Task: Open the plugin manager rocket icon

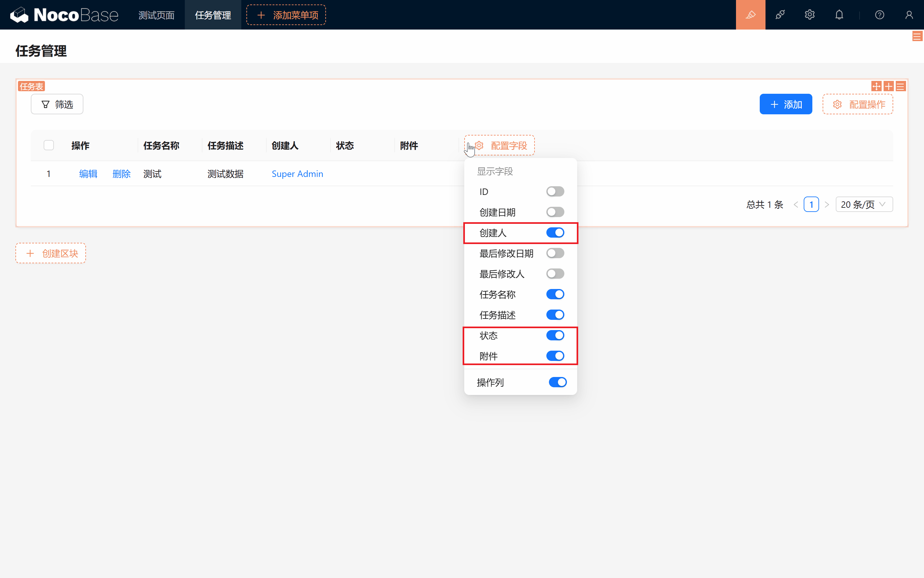Action: pos(780,15)
